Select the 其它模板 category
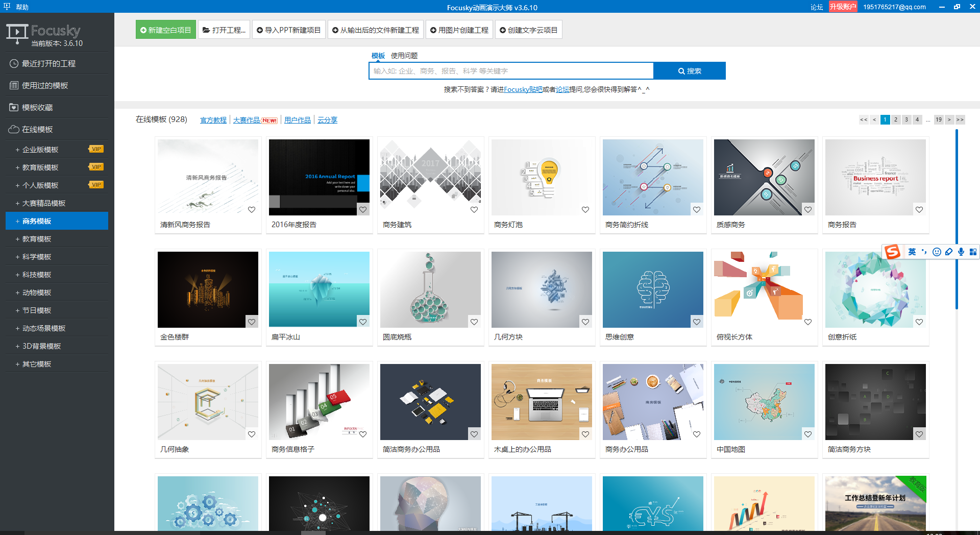The image size is (980, 535). (x=57, y=363)
